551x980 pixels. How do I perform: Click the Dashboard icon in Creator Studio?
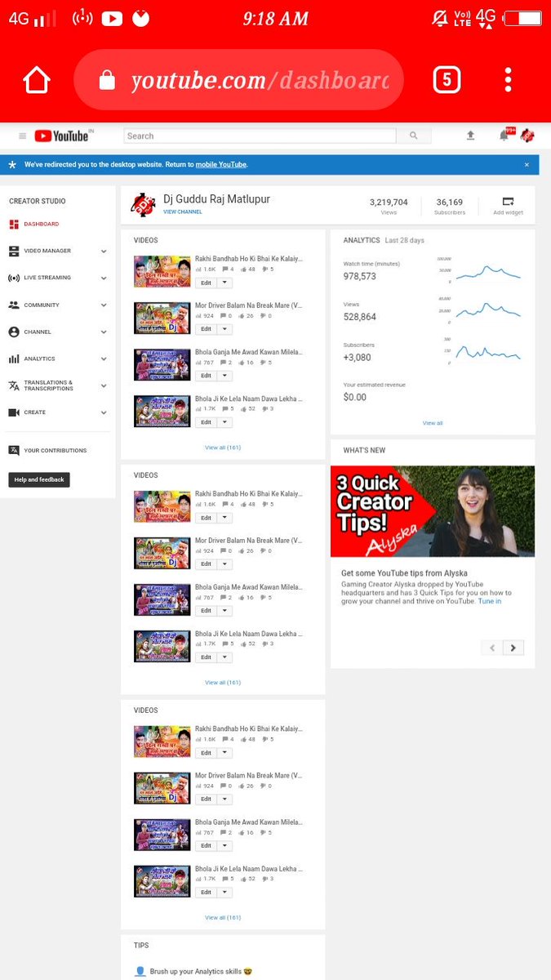coord(14,224)
